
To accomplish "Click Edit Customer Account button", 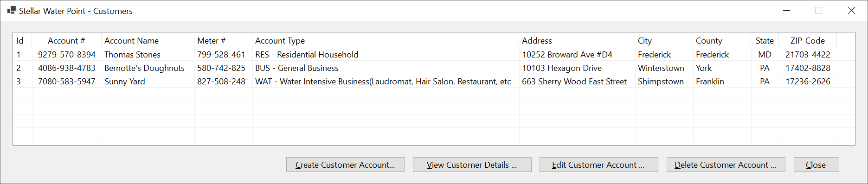I will (x=598, y=165).
